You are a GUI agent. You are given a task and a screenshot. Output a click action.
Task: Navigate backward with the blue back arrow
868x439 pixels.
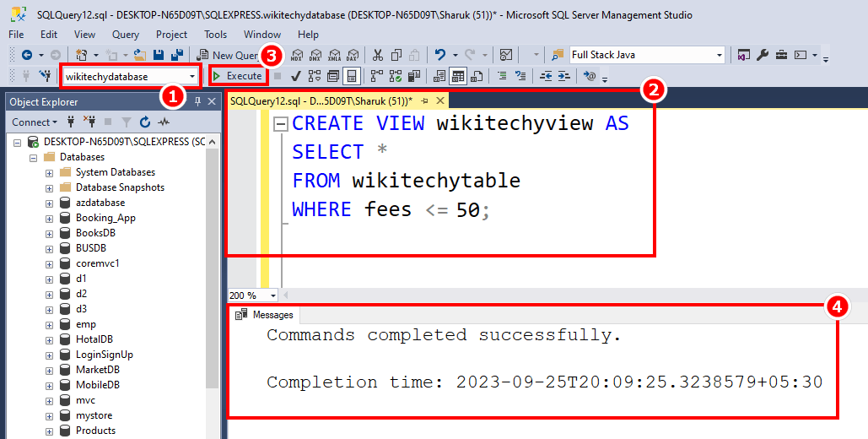[x=27, y=55]
